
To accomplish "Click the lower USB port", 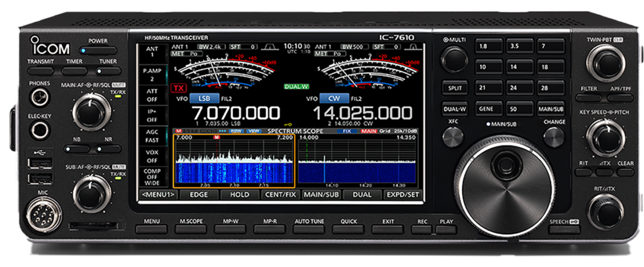I will (40, 178).
